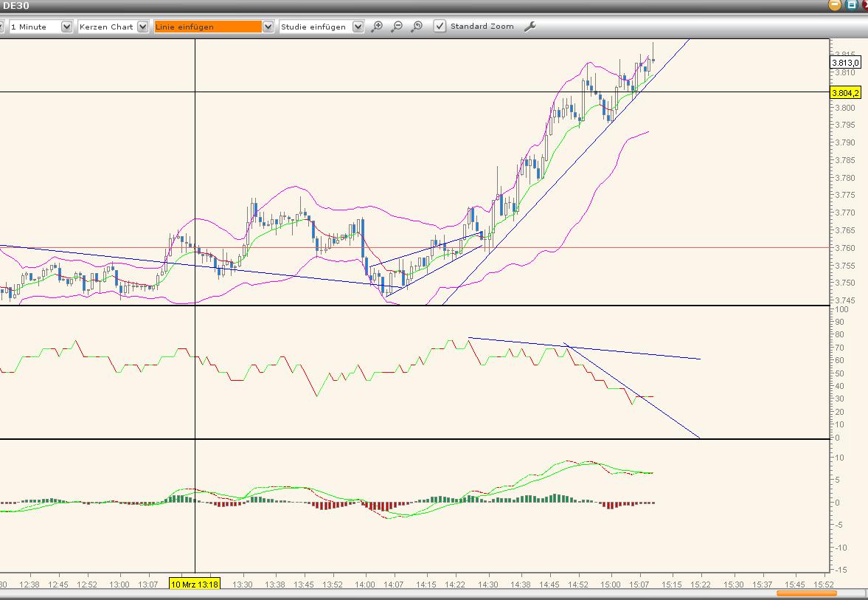Uncheck the box beside Standard Zoom
868x600 pixels.
(x=440, y=26)
